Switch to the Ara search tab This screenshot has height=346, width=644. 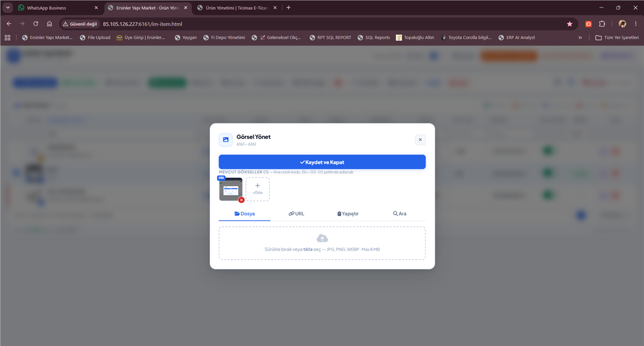pos(400,214)
